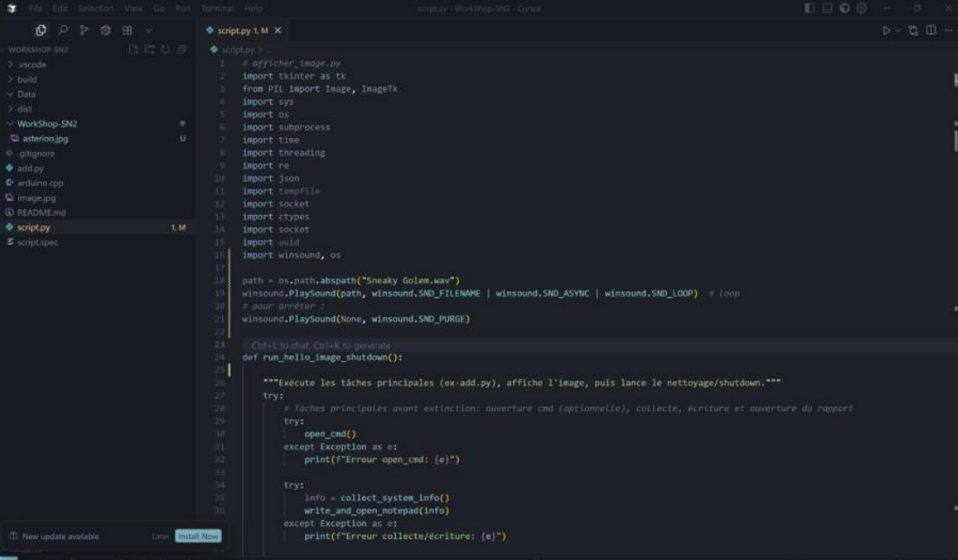Viewport: 958px width, 560px height.
Task: Run the Python file with play icon
Action: [886, 30]
